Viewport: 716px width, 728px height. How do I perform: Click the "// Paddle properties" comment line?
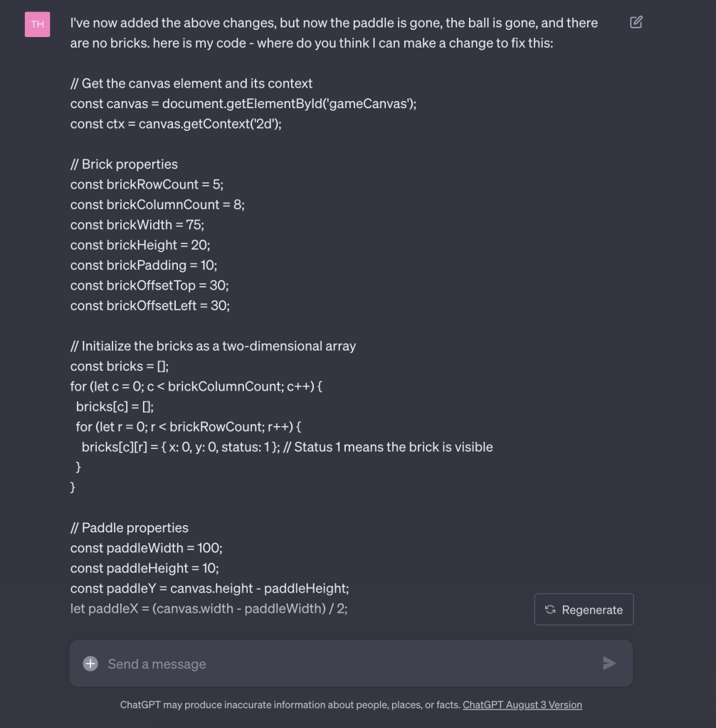[x=130, y=528]
